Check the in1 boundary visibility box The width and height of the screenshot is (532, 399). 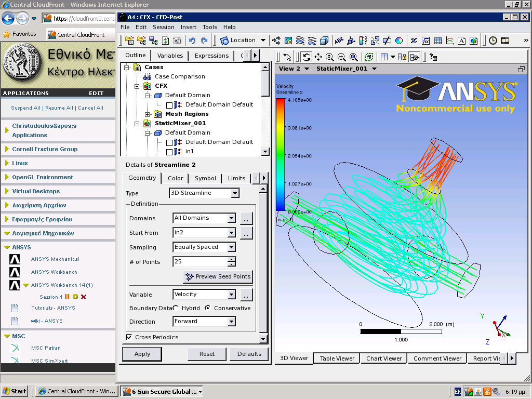pyautogui.click(x=169, y=152)
